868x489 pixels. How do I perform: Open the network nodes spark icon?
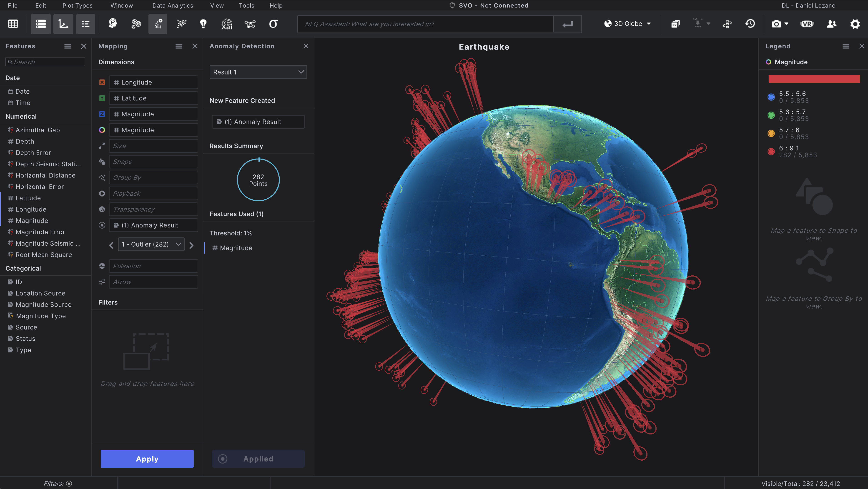[x=182, y=24]
